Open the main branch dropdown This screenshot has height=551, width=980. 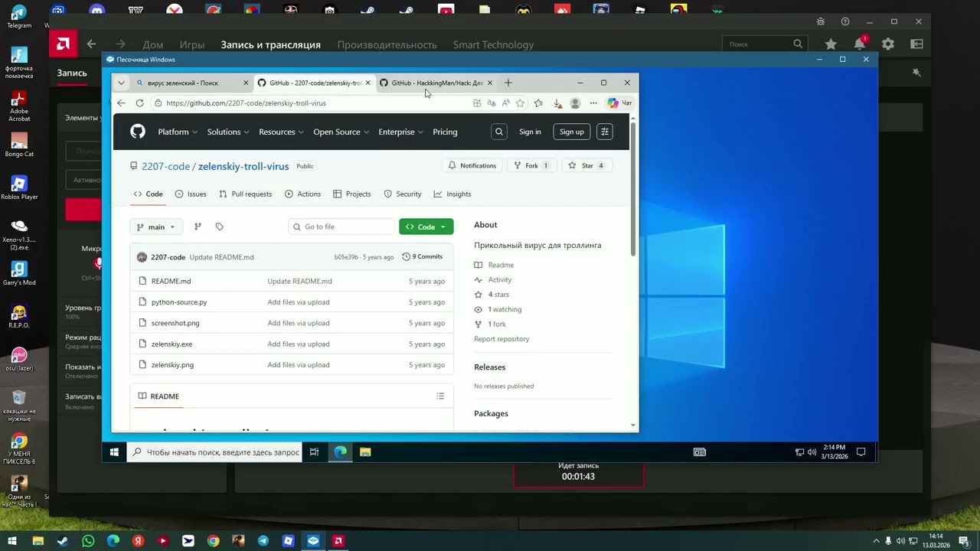[156, 227]
